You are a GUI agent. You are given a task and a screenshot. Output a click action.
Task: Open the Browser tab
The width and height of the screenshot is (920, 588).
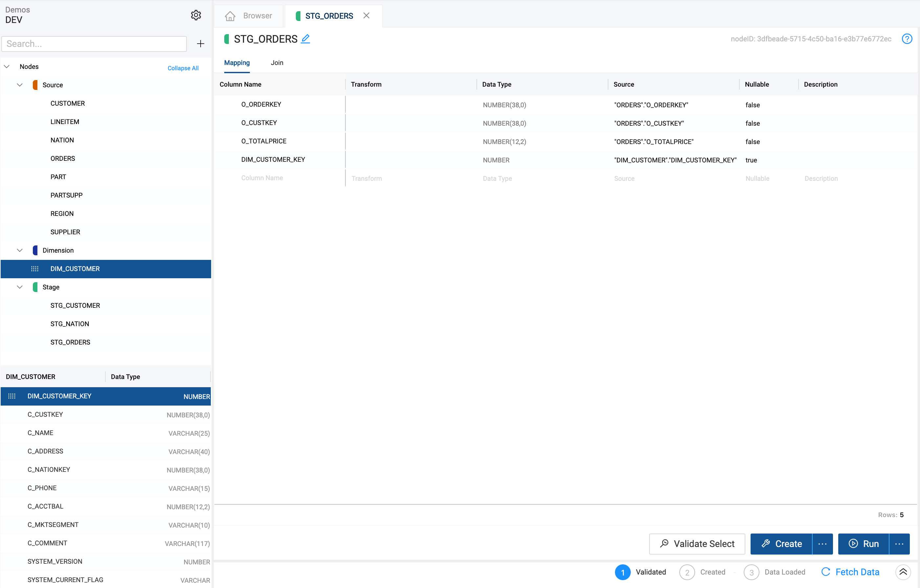pos(249,16)
